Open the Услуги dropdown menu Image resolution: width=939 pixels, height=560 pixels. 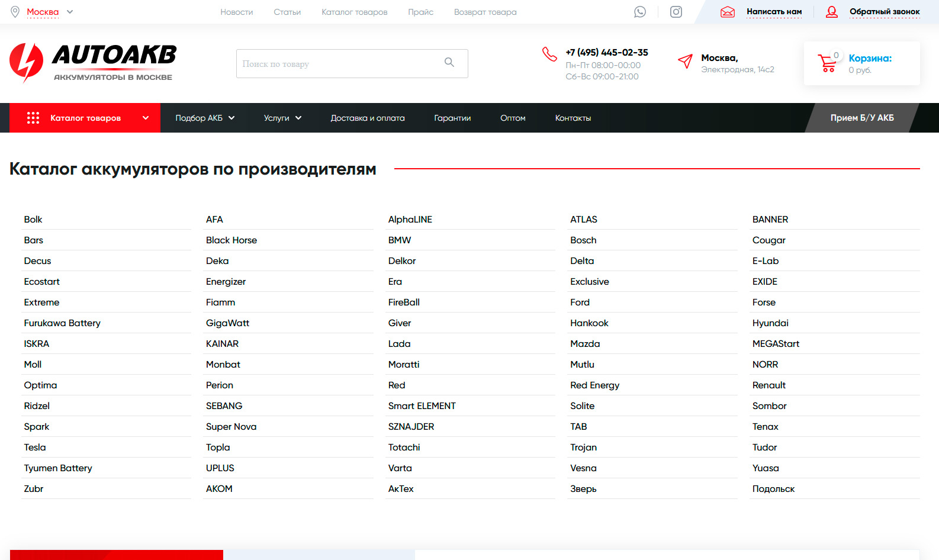point(282,118)
